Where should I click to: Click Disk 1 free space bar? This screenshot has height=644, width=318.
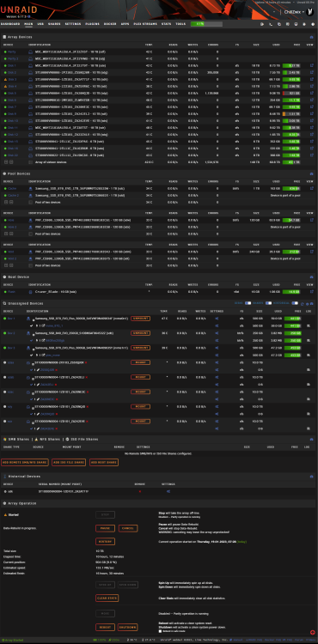291,65
